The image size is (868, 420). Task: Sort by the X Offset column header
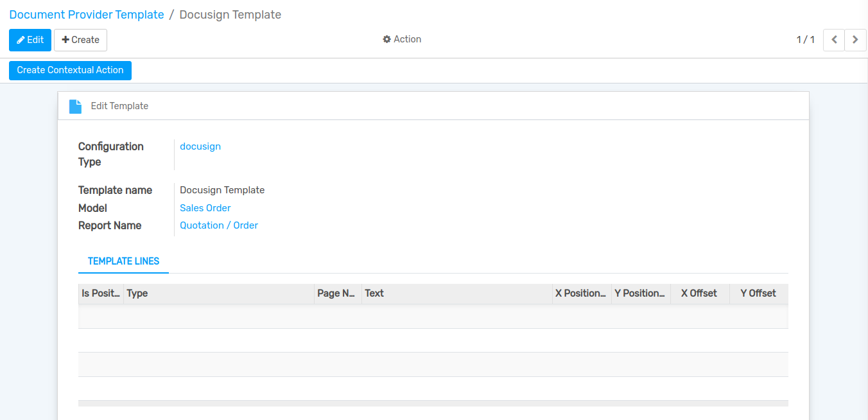click(699, 293)
